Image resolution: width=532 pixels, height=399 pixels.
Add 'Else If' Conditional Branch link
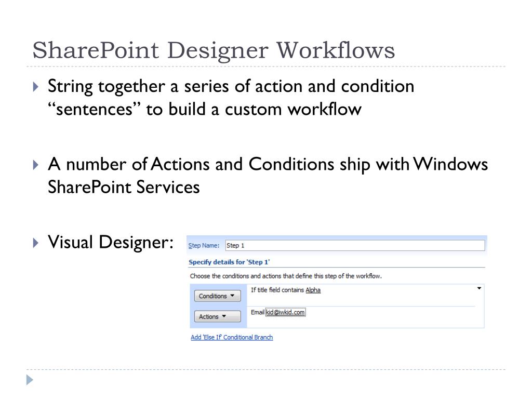tap(232, 337)
